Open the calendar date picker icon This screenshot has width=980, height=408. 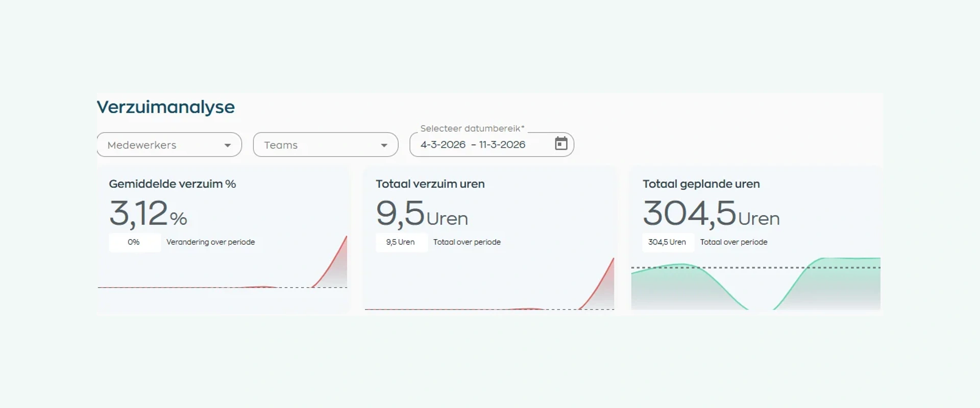click(561, 144)
